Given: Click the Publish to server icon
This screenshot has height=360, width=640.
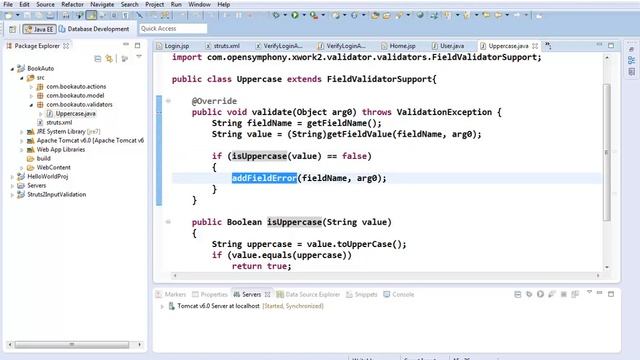Looking at the screenshot, I should [575, 294].
